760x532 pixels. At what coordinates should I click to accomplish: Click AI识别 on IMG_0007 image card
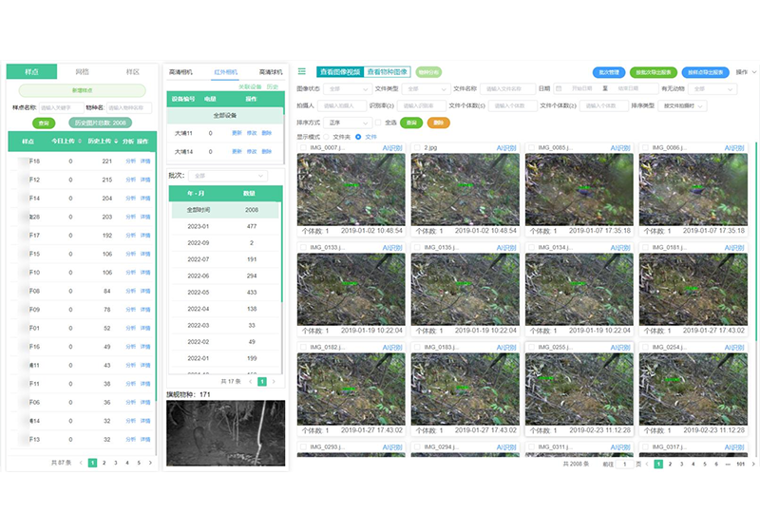tap(391, 148)
